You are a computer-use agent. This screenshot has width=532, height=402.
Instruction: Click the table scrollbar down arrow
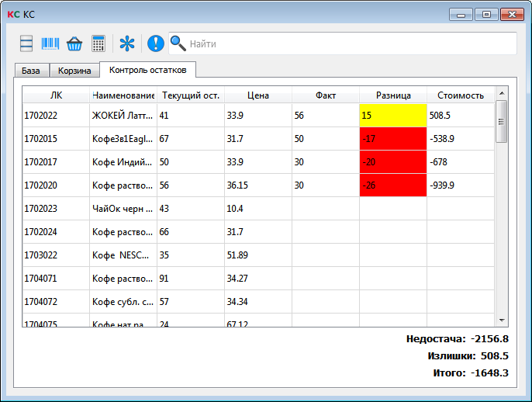point(502,321)
